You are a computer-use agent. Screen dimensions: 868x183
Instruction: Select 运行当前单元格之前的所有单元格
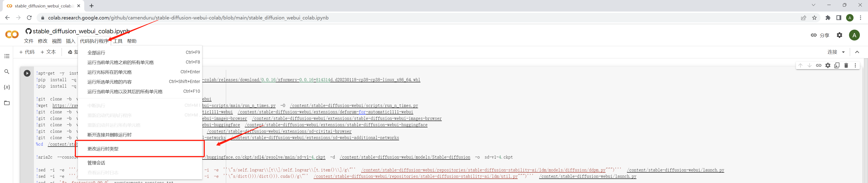140,62
